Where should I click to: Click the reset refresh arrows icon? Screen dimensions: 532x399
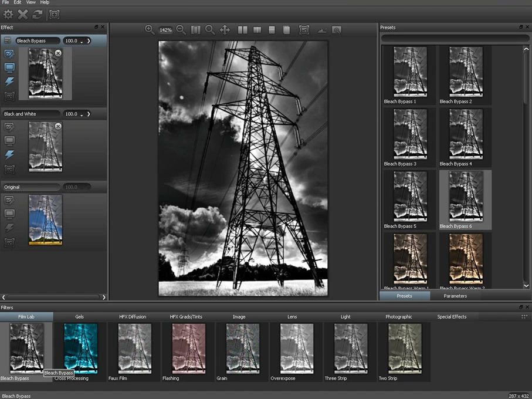38,14
